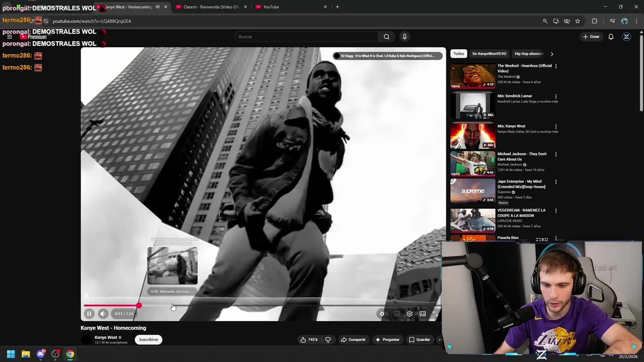644x362 pixels.
Task: Select the Hip Hop alternativo chip
Action: pos(528,54)
